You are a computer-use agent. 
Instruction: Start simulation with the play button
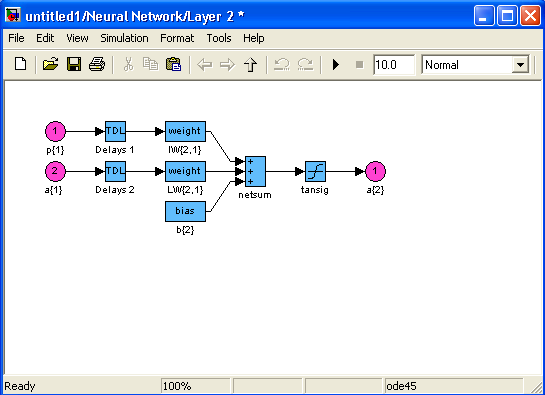point(336,65)
